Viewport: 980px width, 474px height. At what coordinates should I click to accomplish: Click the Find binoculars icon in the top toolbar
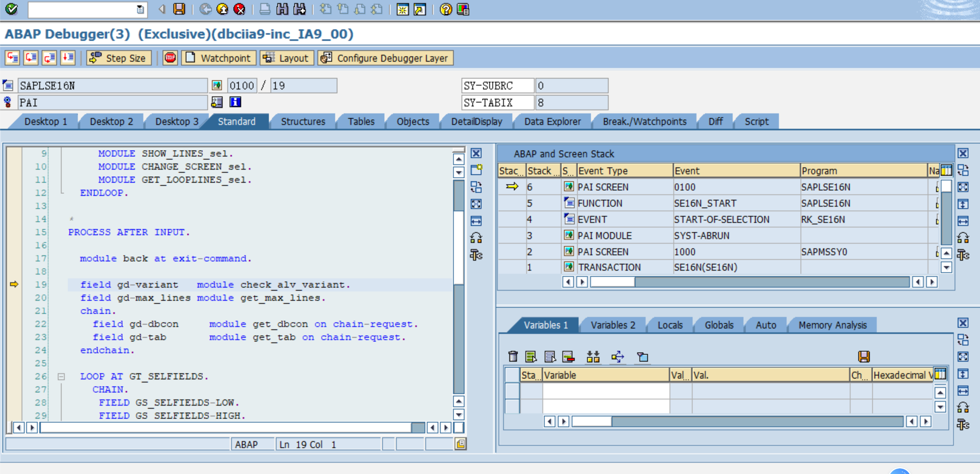(x=282, y=9)
